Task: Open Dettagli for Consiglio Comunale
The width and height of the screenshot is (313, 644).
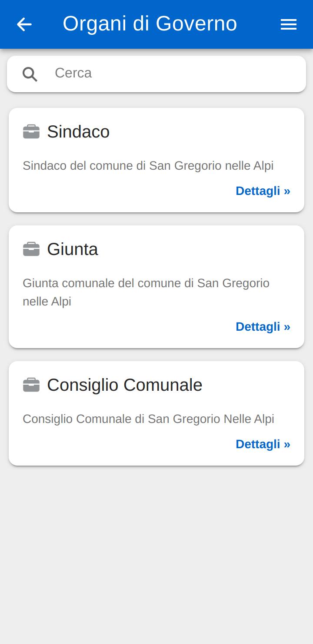Action: click(263, 444)
